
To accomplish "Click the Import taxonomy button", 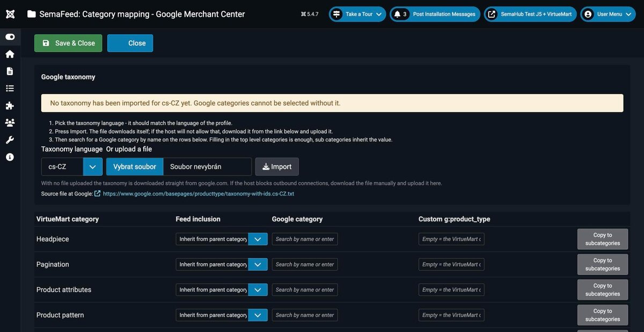I will (277, 167).
